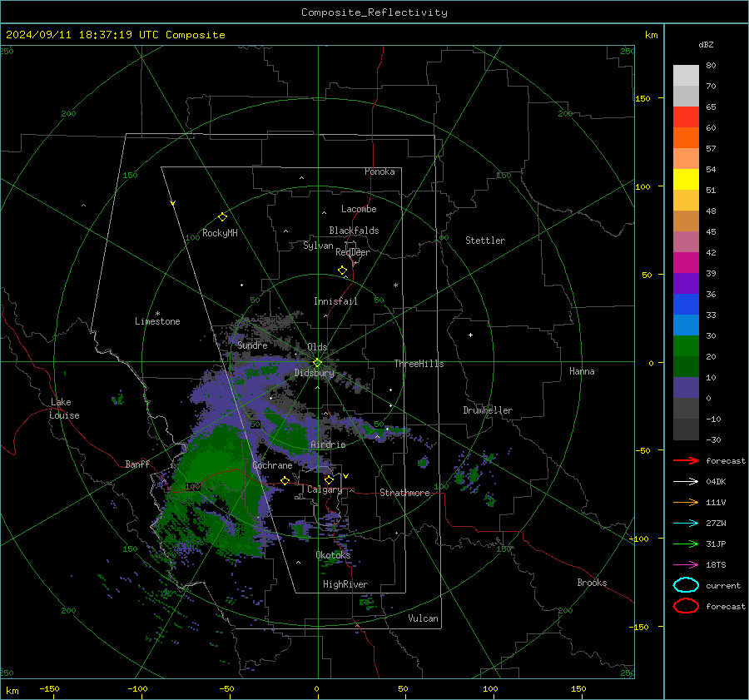Click the Vulcan town label
The image size is (749, 700).
[423, 618]
